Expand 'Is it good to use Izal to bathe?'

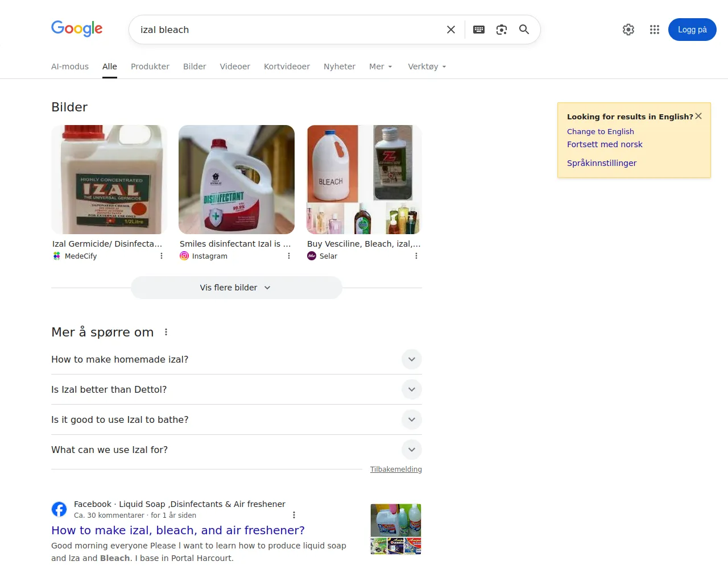coord(237,419)
